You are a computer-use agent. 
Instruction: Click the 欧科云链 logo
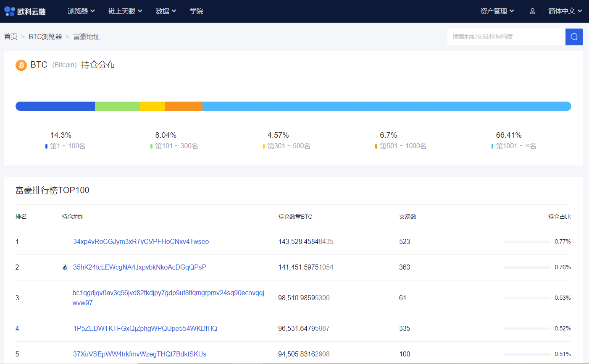tap(25, 11)
